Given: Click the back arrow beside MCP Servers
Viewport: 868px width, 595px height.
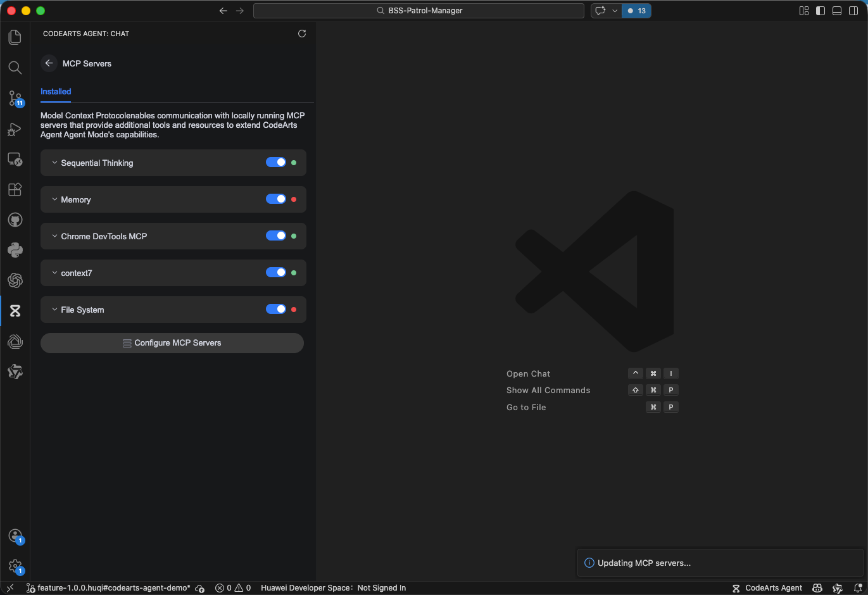Looking at the screenshot, I should (x=49, y=63).
